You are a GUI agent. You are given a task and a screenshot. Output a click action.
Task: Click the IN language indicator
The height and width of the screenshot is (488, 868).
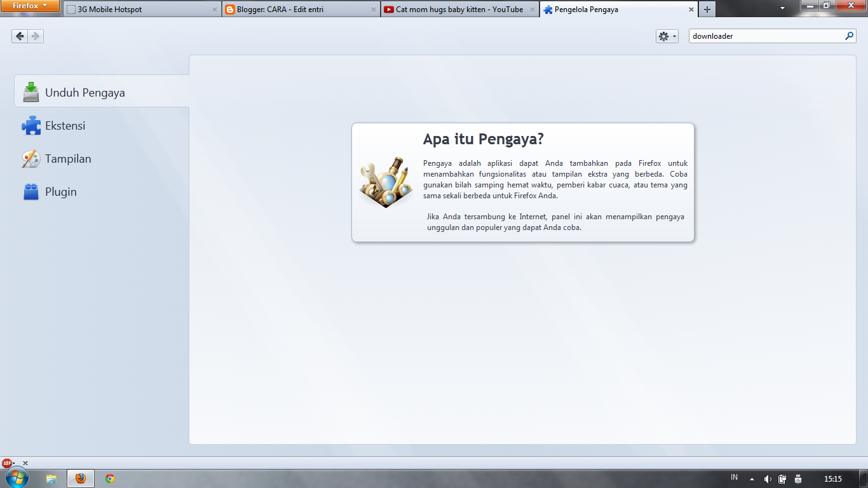[734, 477]
